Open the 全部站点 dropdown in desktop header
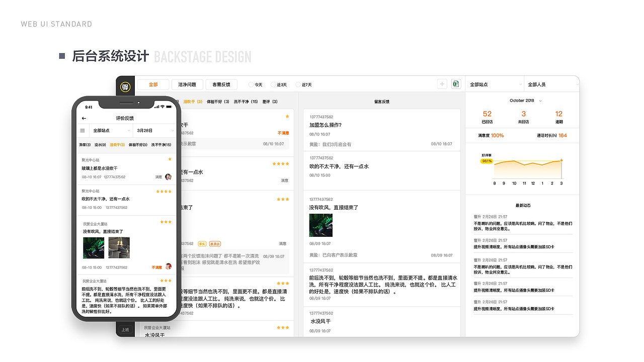The height and width of the screenshot is (362, 644). (x=495, y=84)
